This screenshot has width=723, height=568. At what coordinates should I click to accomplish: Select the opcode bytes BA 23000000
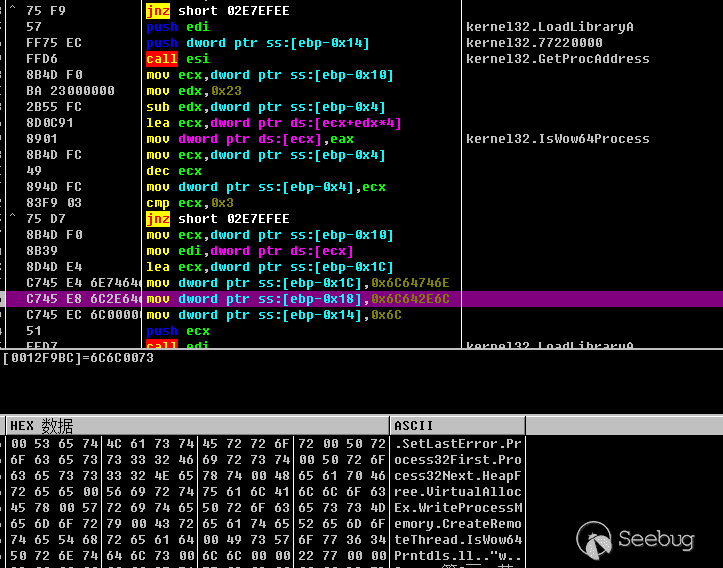(70, 91)
